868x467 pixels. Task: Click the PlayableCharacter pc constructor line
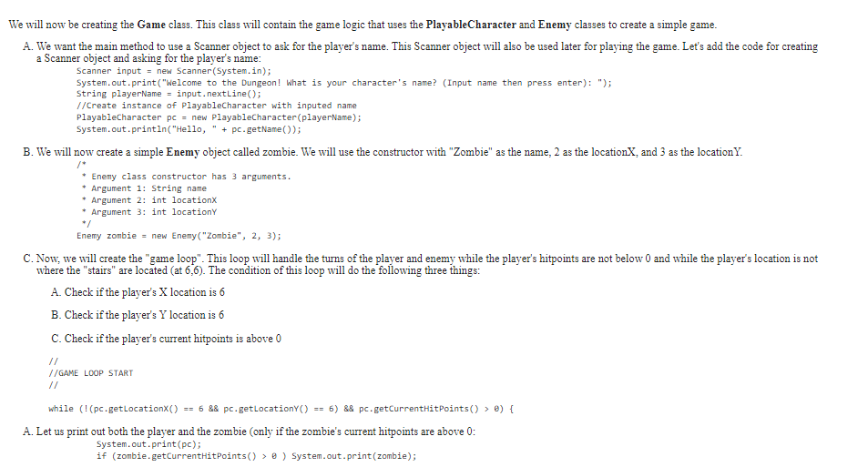click(x=219, y=117)
